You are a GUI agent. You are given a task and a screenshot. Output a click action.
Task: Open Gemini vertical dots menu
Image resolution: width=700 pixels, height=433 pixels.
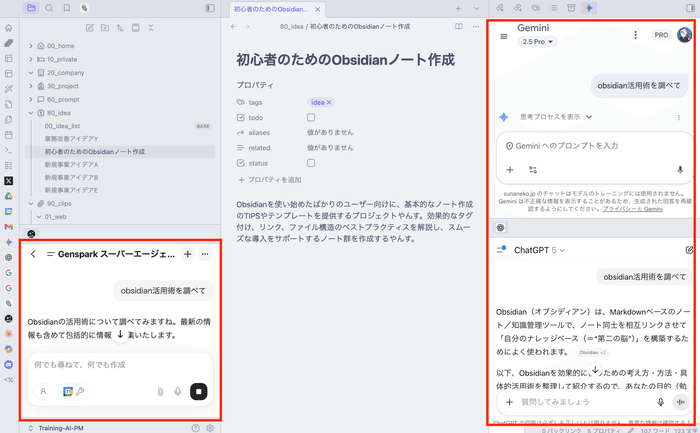(x=635, y=35)
